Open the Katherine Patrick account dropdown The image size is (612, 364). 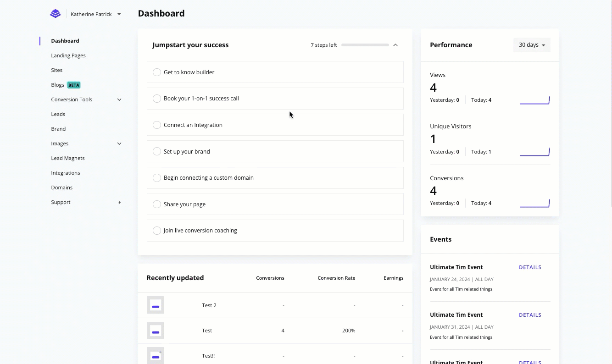pyautogui.click(x=95, y=14)
